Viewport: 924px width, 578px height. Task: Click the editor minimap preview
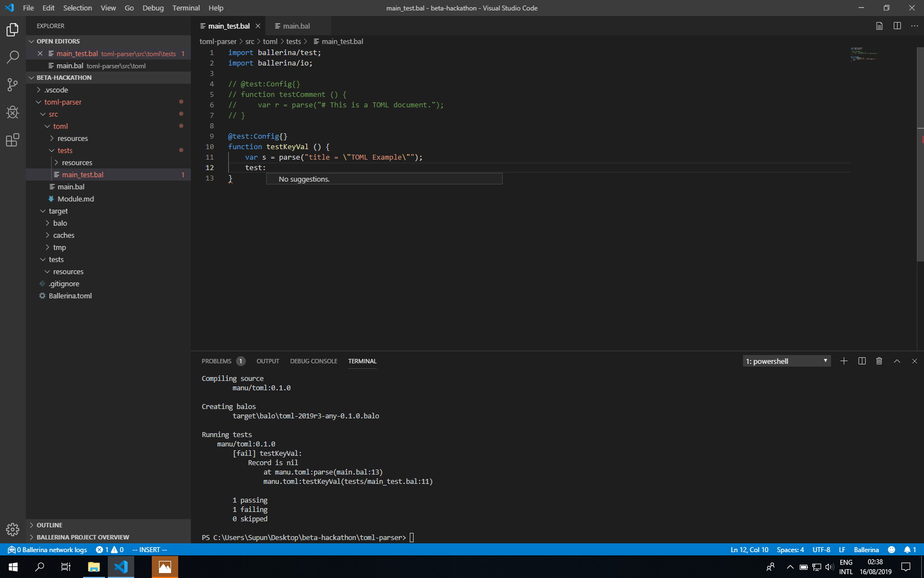coord(864,53)
